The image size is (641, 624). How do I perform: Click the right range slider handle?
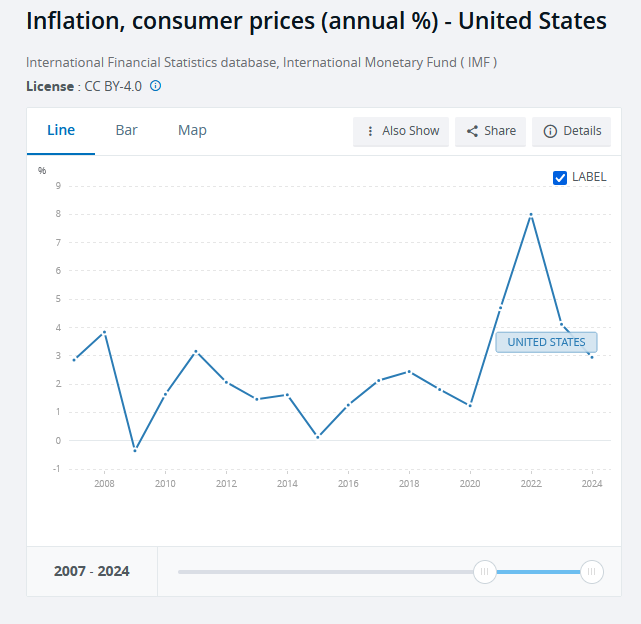(x=592, y=572)
